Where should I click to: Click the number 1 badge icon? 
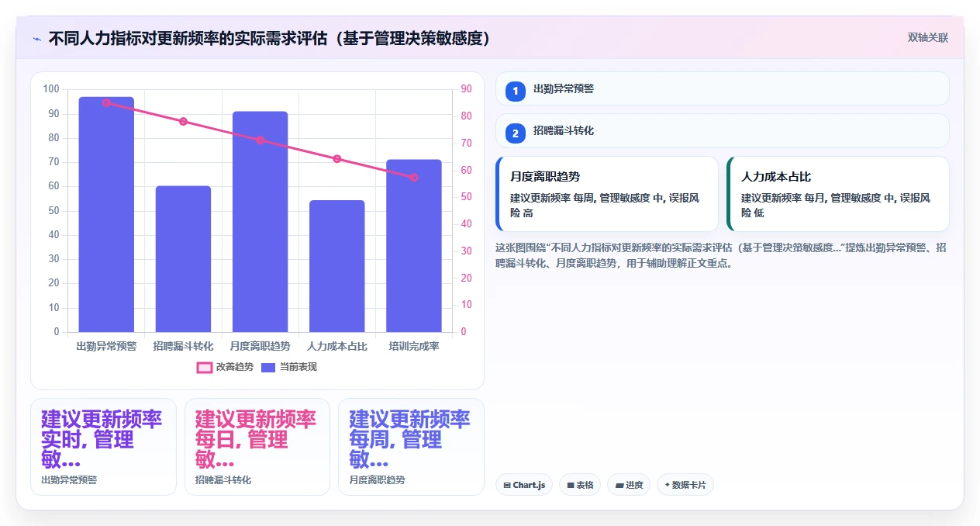516,91
